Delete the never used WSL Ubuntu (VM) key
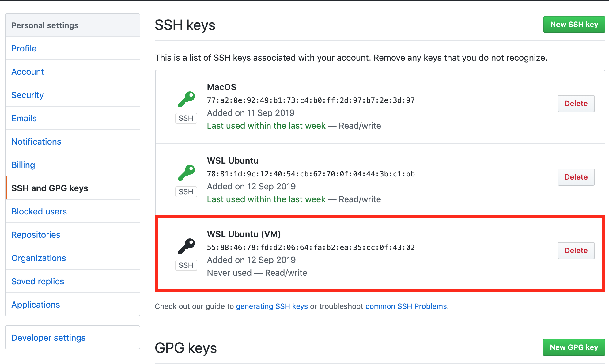This screenshot has width=609, height=364. click(576, 251)
